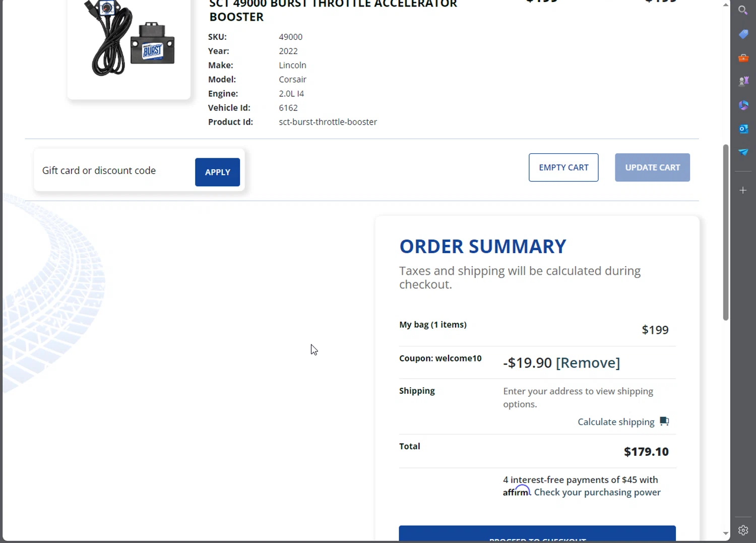Open the Microsoft 365 sidebar icon
This screenshot has width=756, height=543.
point(743,105)
